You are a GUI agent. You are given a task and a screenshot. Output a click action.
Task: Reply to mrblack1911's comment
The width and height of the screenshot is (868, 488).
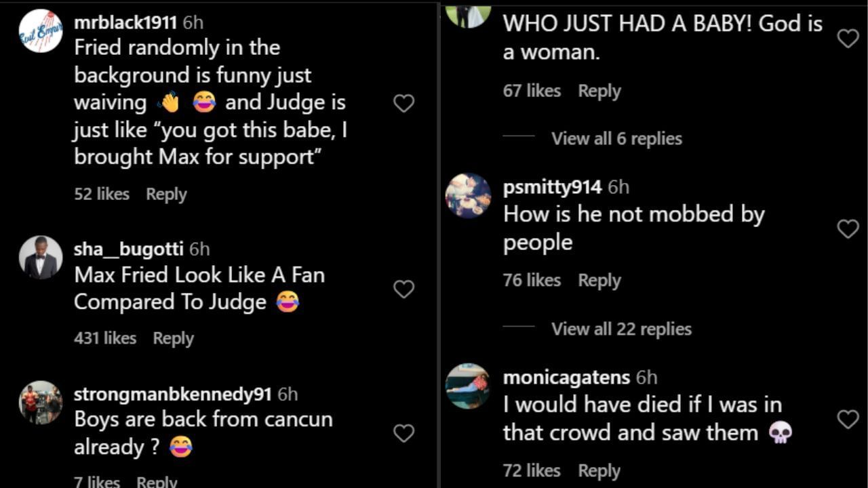point(166,194)
